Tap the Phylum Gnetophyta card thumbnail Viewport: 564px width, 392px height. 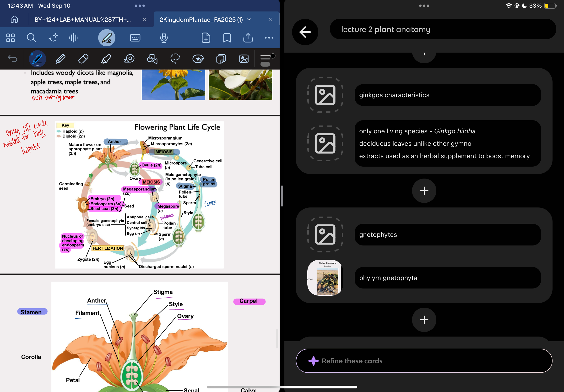[325, 278]
